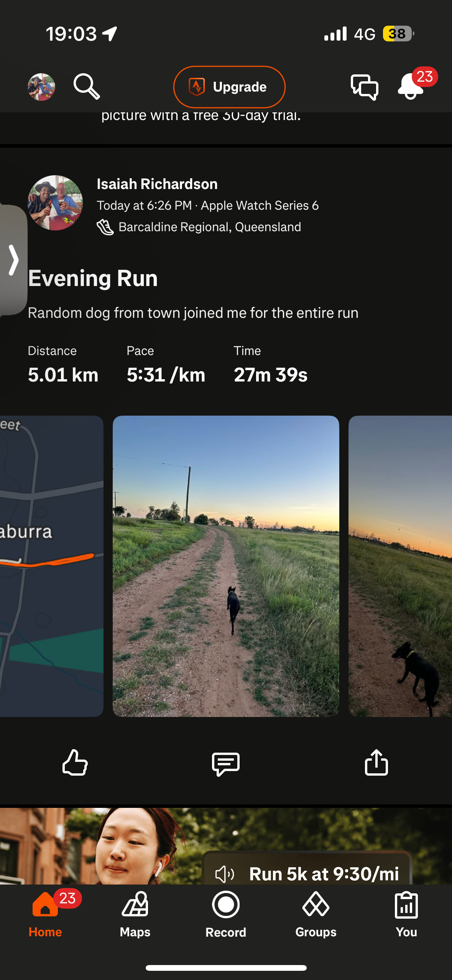The width and height of the screenshot is (452, 980).
Task: Open the You tab
Action: click(406, 914)
